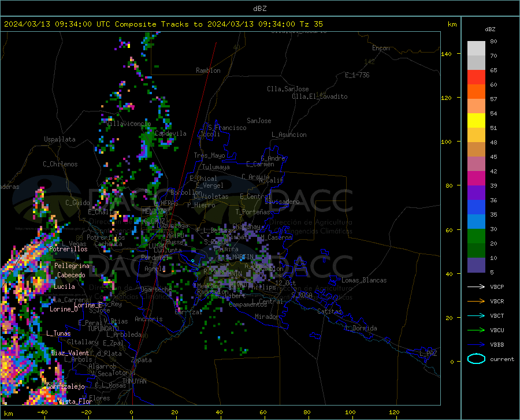The height and width of the screenshot is (420, 520).
Task: Click the L_Asuncion place label
Action: tap(289, 135)
